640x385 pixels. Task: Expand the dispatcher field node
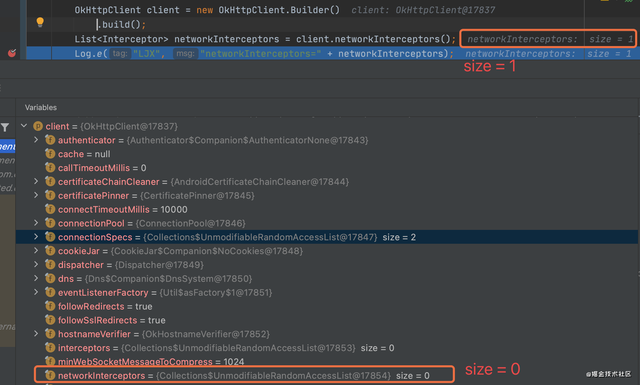tap(36, 264)
